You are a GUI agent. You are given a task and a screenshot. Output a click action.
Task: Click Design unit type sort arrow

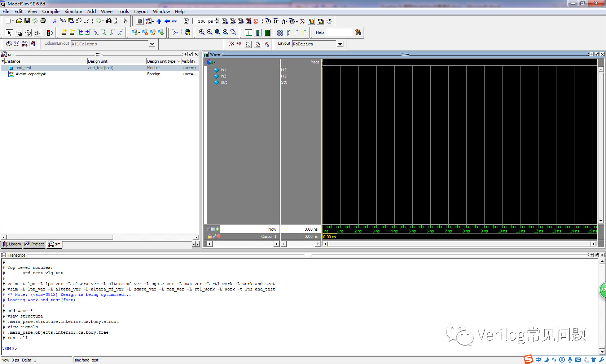pyautogui.click(x=179, y=61)
